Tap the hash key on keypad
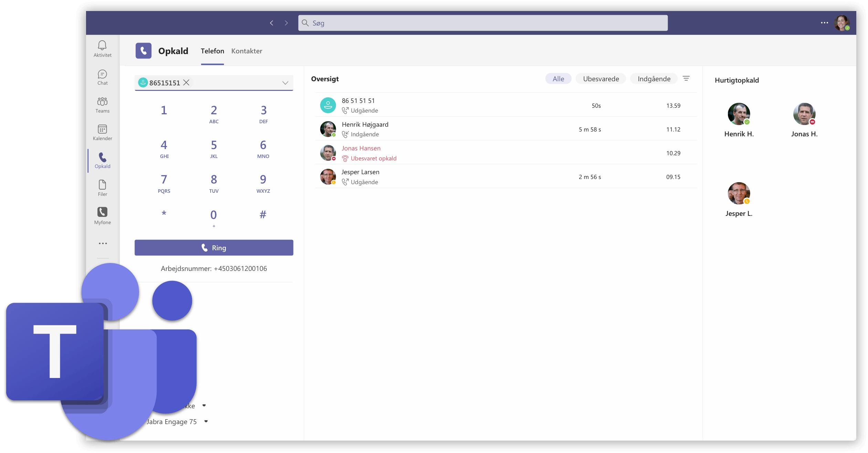 point(263,214)
